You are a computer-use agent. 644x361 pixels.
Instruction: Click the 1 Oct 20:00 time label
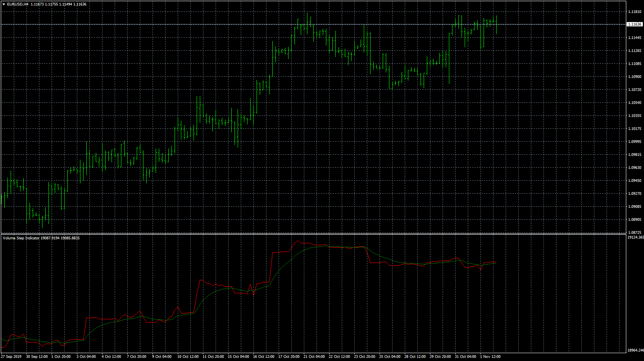(x=61, y=357)
